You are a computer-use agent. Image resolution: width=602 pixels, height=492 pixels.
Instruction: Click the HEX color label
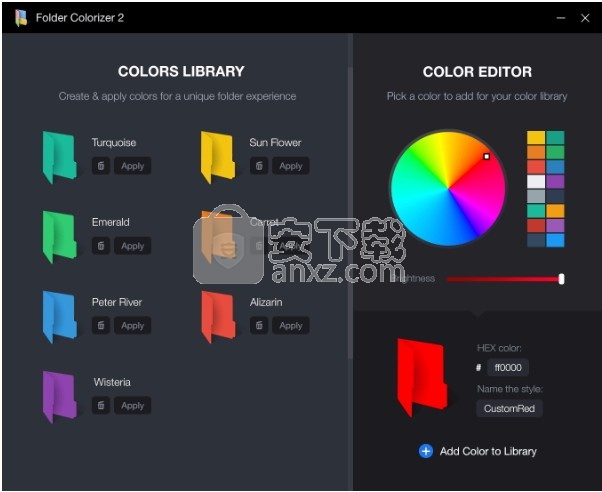(x=499, y=348)
